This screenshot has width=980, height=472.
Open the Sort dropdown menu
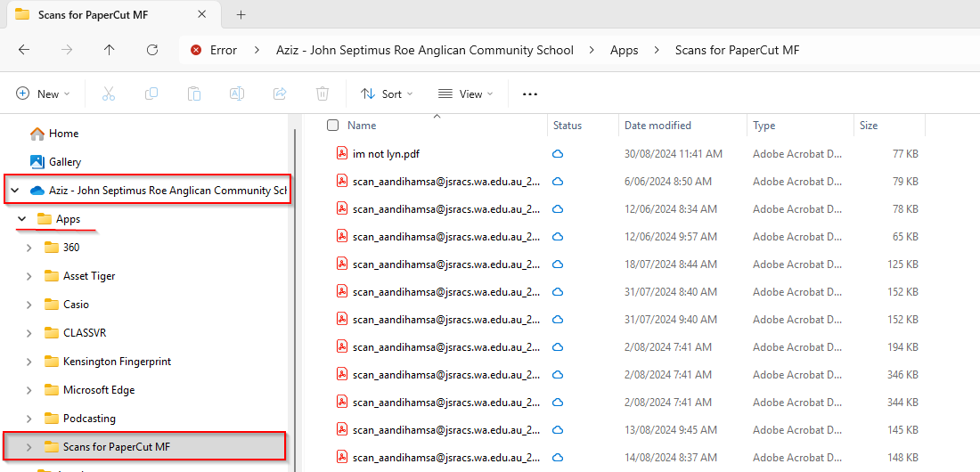click(x=387, y=94)
